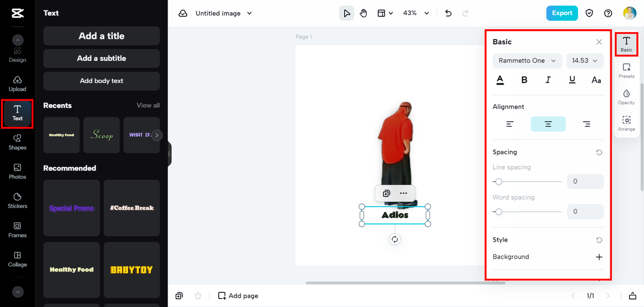
Task: Switch to the Arrange right tab
Action: tap(626, 124)
